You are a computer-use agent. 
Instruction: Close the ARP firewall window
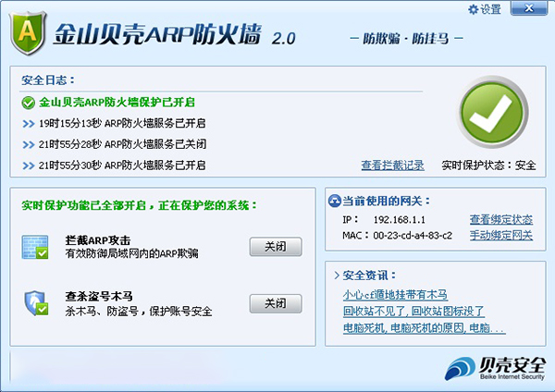529,8
